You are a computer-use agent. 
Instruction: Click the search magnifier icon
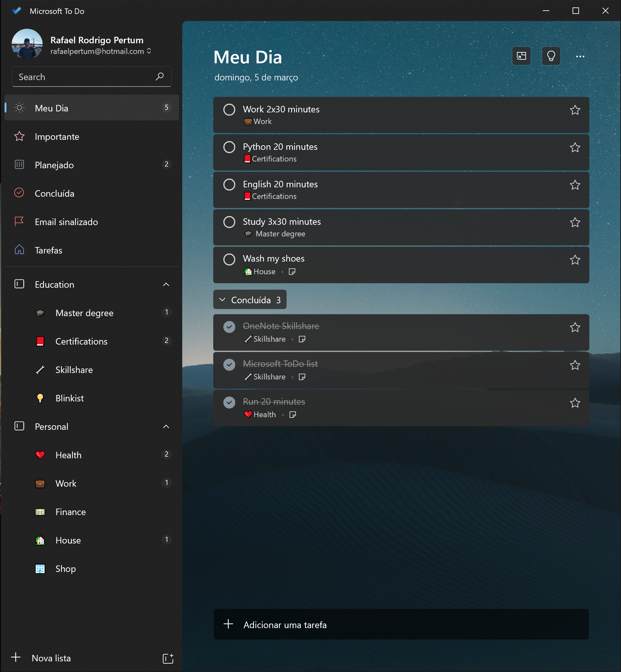click(x=160, y=77)
